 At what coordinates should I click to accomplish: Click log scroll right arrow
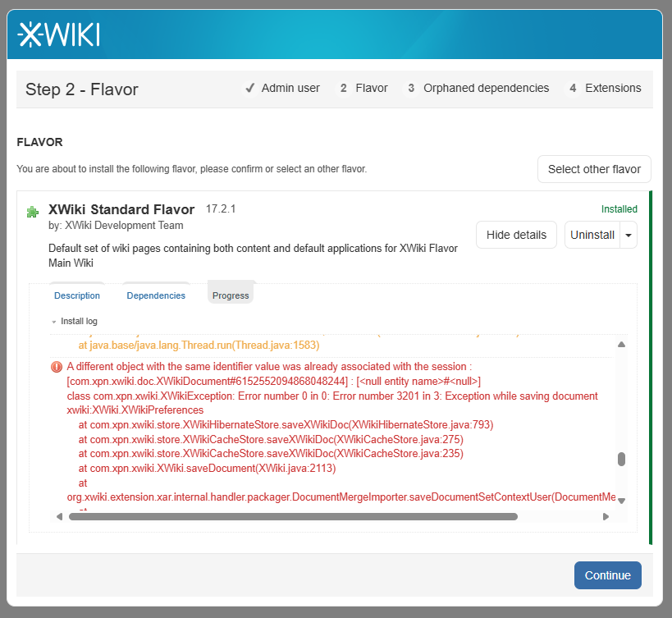(606, 517)
